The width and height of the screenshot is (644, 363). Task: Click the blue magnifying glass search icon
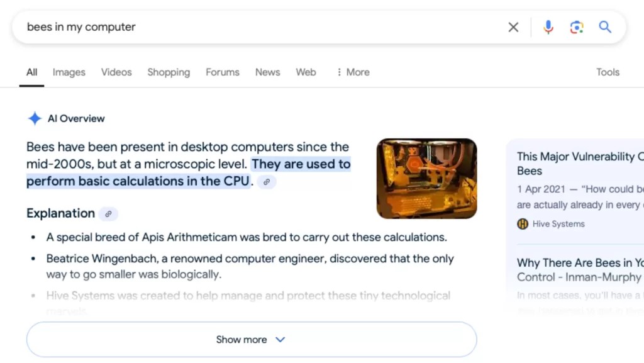[605, 27]
